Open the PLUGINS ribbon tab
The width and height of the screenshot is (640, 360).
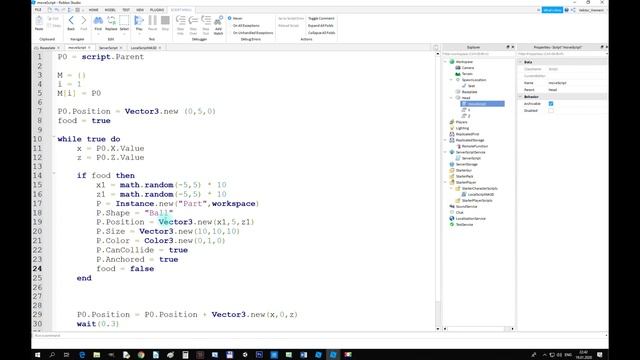157,10
